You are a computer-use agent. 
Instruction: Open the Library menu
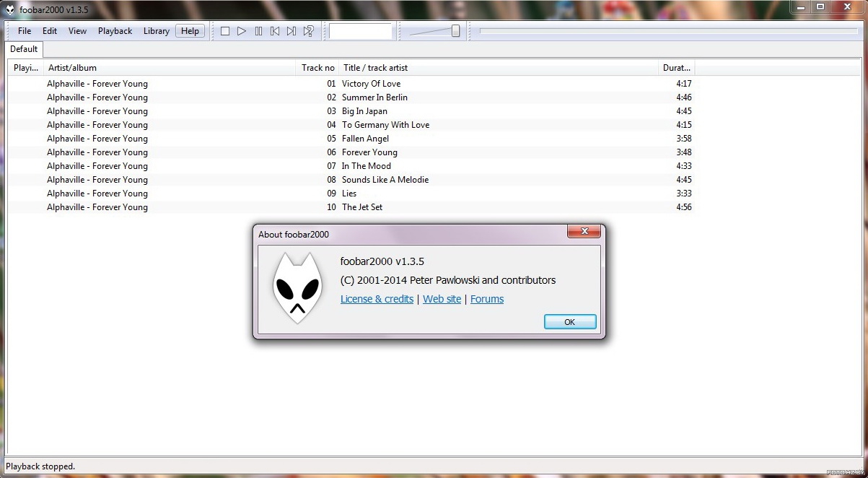pos(157,31)
